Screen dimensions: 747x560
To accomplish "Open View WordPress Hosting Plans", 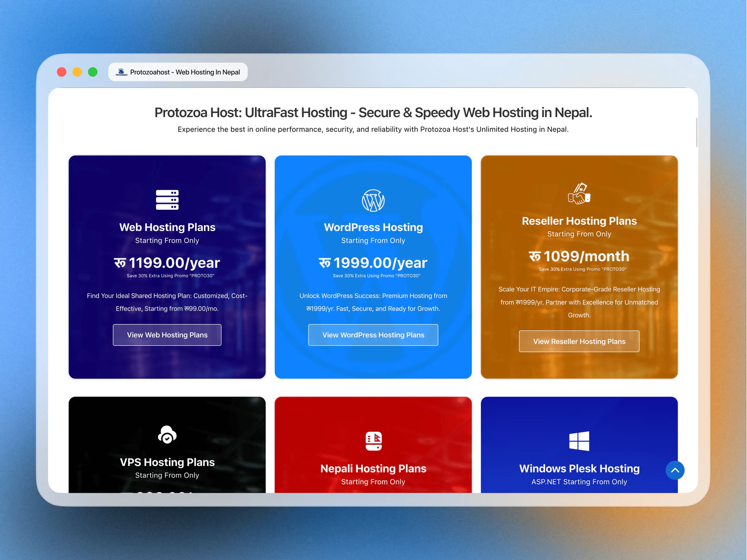I will click(373, 335).
